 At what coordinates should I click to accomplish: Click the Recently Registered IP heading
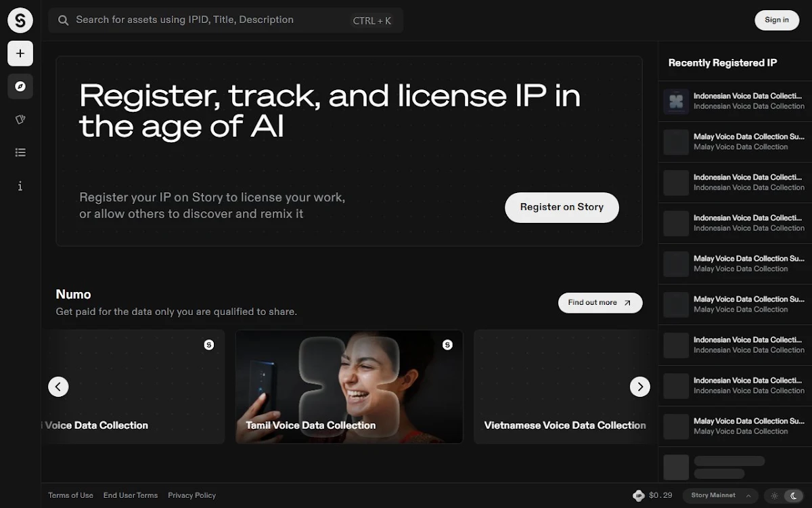723,63
